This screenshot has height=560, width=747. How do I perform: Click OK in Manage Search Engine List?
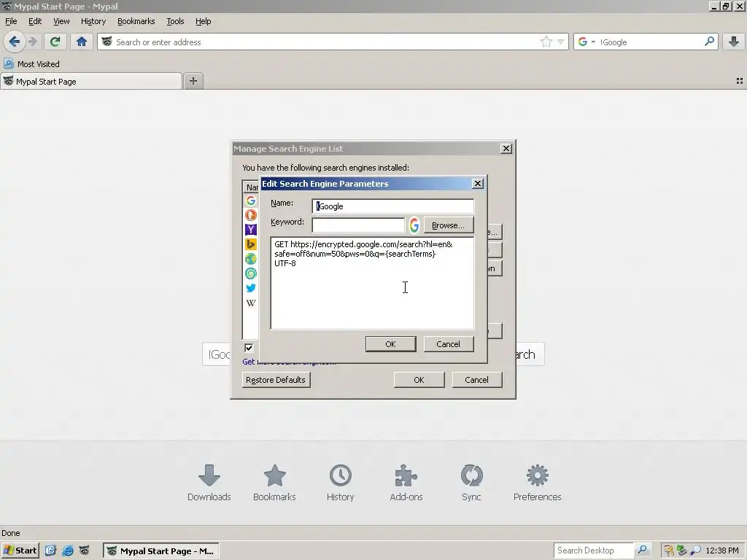pos(419,379)
